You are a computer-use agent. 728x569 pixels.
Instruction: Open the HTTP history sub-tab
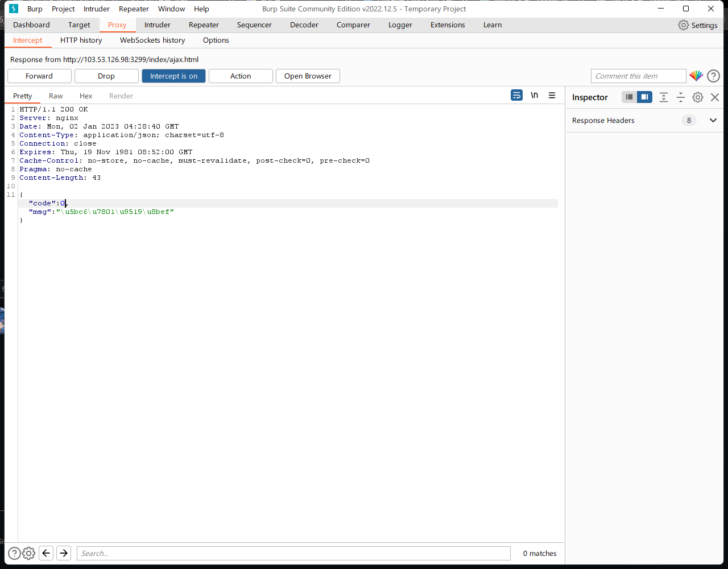coord(81,40)
